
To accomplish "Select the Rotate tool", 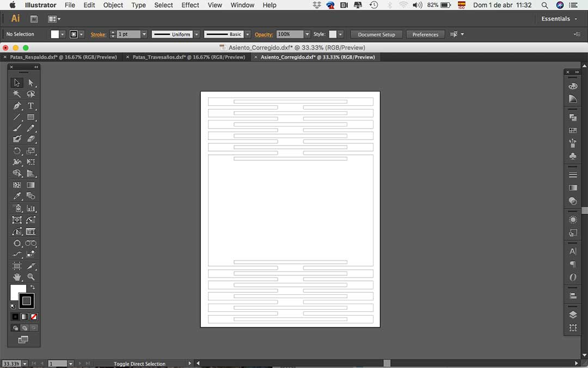I will click(17, 151).
